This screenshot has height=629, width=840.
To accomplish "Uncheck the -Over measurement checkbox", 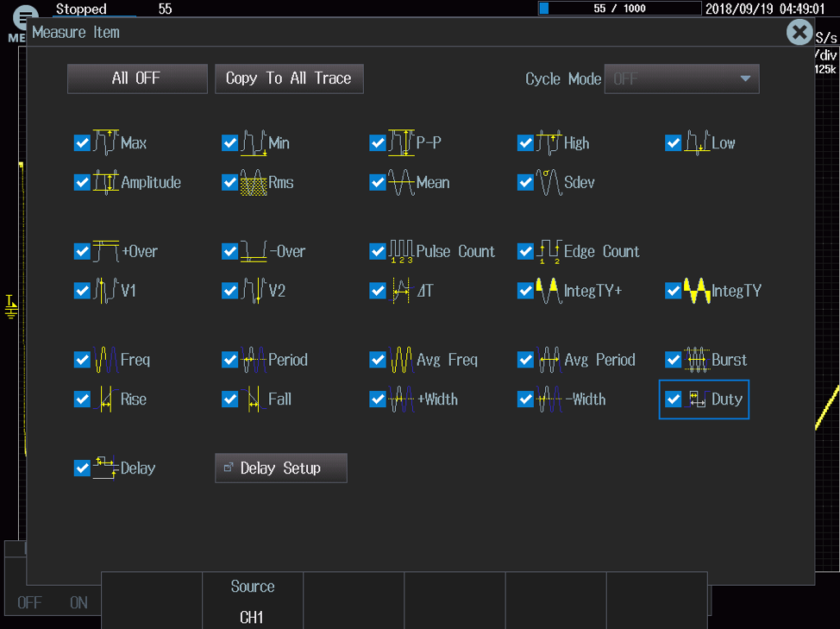I will coord(229,252).
